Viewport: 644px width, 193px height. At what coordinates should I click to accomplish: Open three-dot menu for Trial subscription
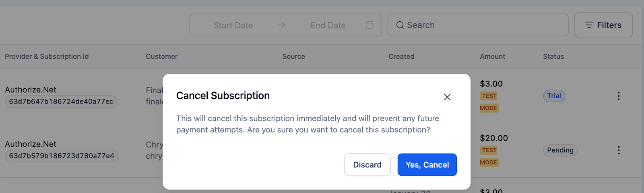tap(619, 96)
